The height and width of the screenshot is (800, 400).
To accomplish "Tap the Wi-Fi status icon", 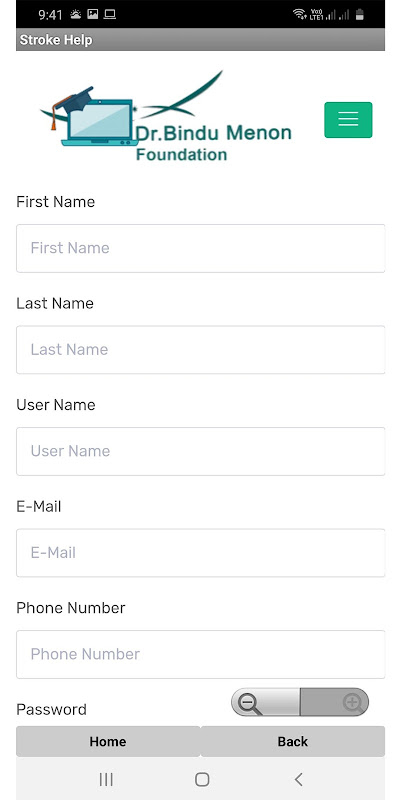I will (299, 14).
